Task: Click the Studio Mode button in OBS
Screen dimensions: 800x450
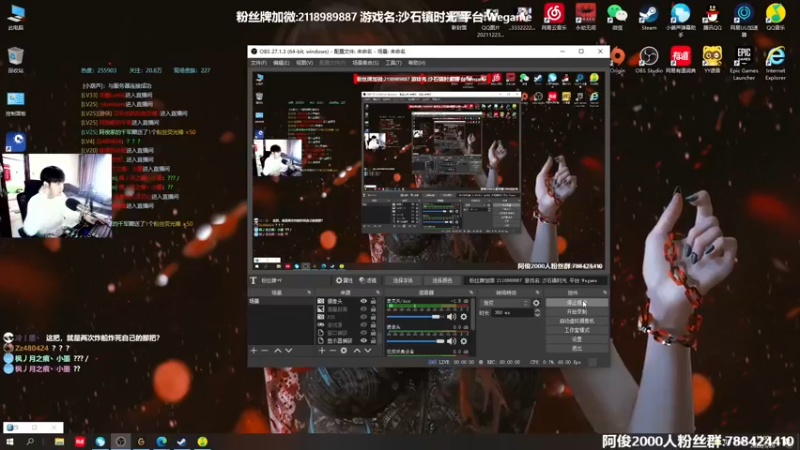Action: click(x=577, y=330)
